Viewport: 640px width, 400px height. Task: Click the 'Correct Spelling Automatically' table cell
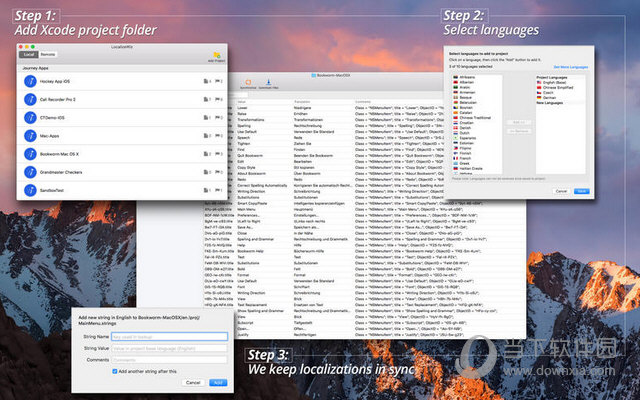(x=262, y=185)
